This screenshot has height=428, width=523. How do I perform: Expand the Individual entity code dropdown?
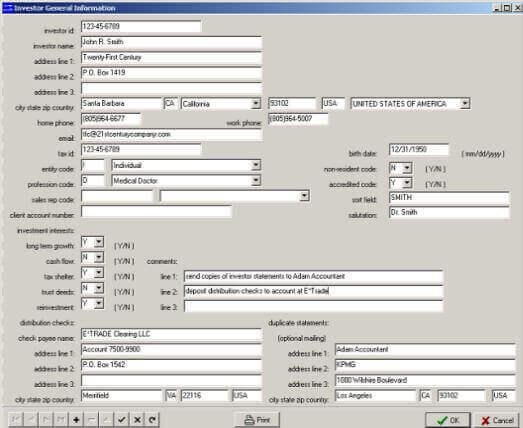[x=255, y=165]
